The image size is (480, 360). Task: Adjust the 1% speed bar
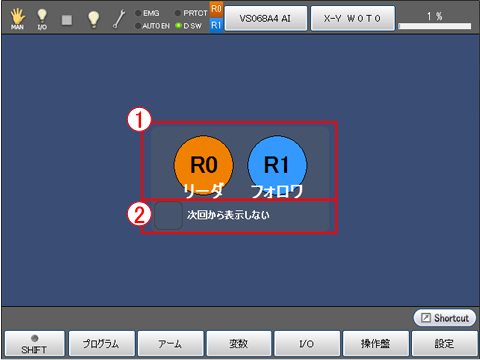435,26
